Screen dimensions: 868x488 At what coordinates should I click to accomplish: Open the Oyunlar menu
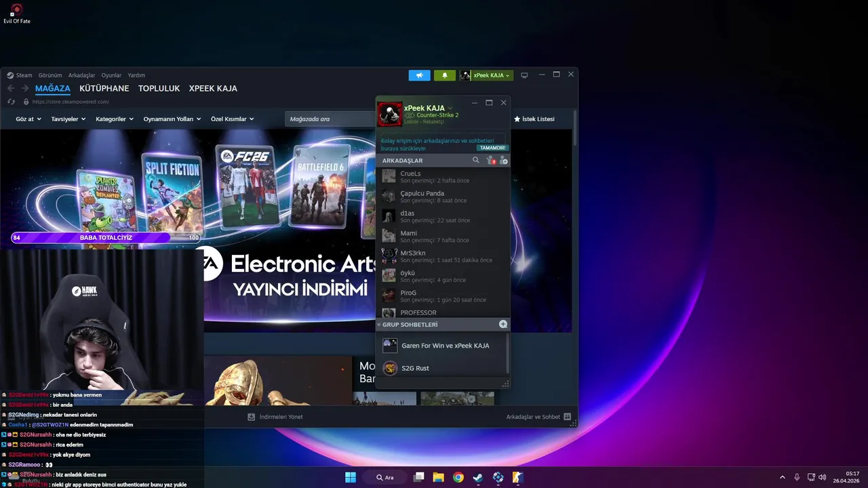tap(111, 75)
